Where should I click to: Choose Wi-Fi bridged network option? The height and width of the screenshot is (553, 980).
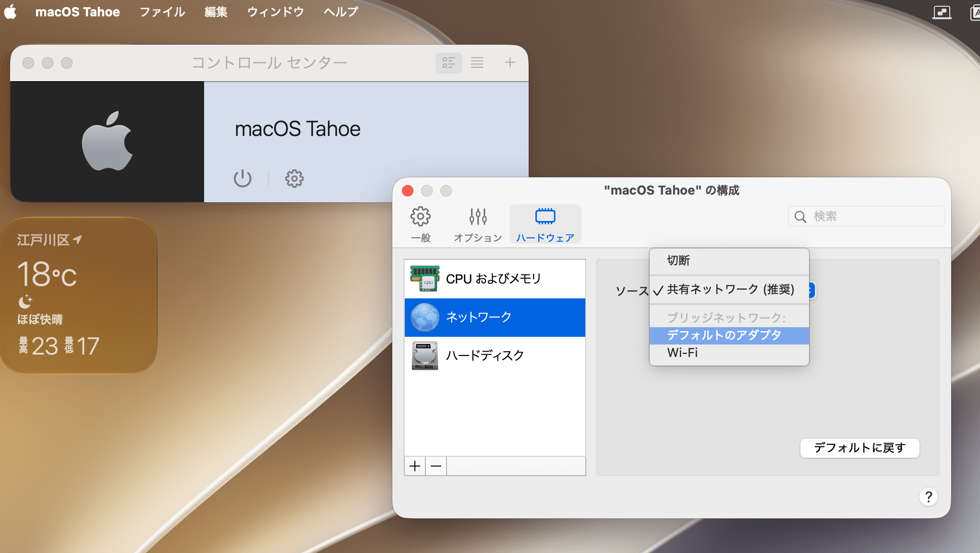coord(729,353)
